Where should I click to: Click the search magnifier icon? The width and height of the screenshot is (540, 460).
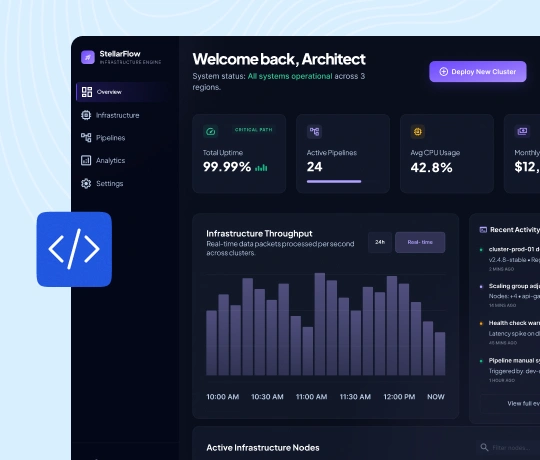pyautogui.click(x=484, y=447)
